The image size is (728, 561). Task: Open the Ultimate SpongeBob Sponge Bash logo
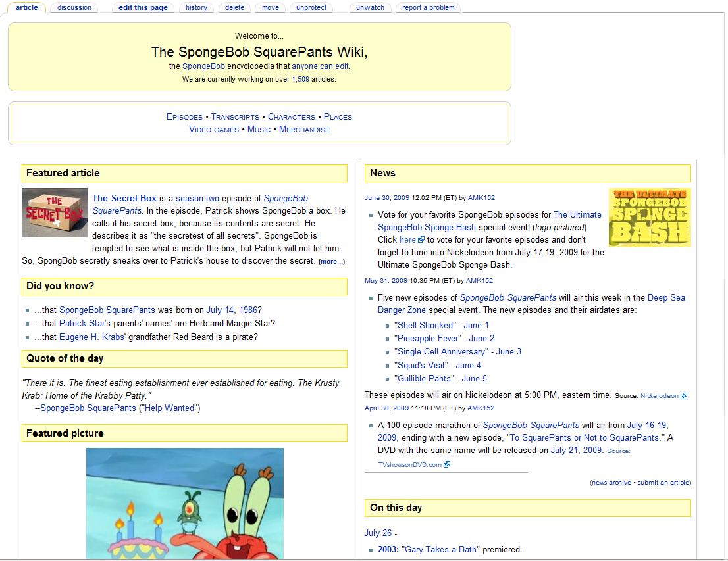pyautogui.click(x=650, y=218)
